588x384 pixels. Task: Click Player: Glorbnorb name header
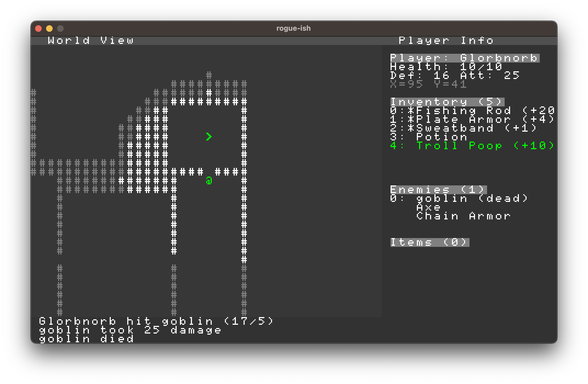[465, 58]
